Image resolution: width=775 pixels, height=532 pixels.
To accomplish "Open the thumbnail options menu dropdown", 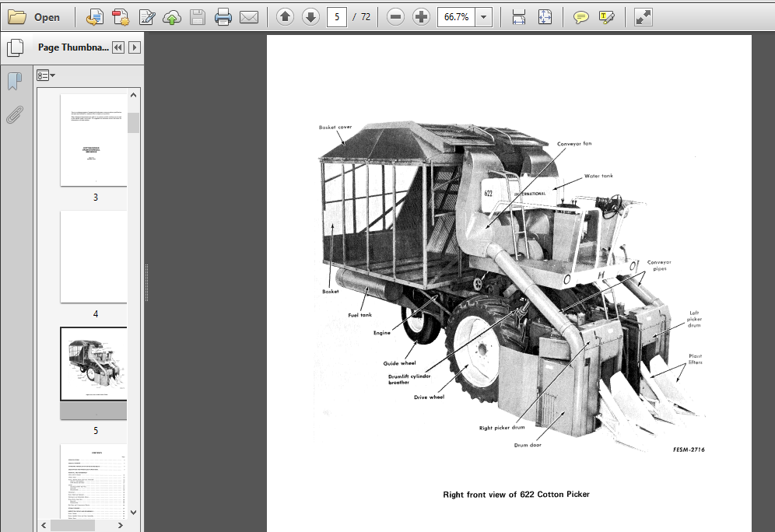I will 45,75.
